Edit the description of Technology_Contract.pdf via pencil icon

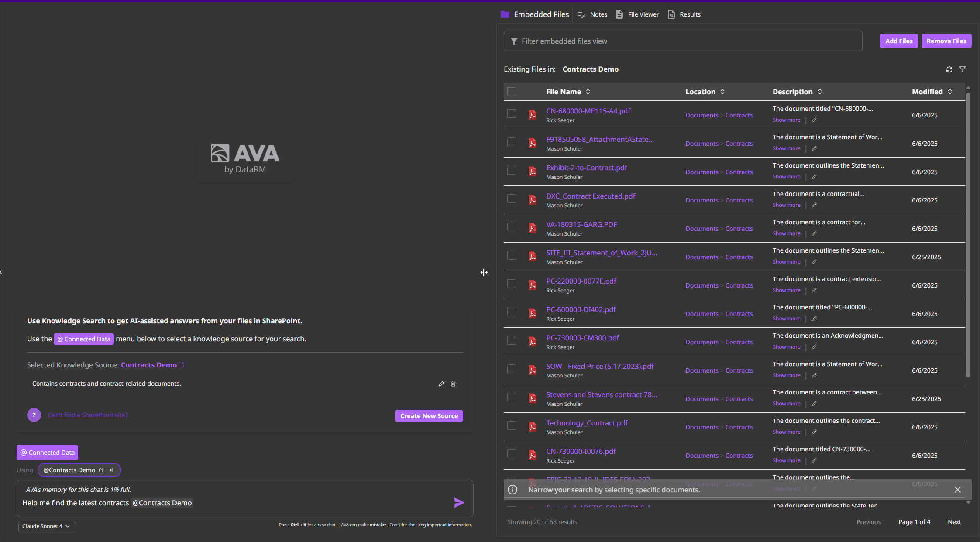pyautogui.click(x=814, y=432)
